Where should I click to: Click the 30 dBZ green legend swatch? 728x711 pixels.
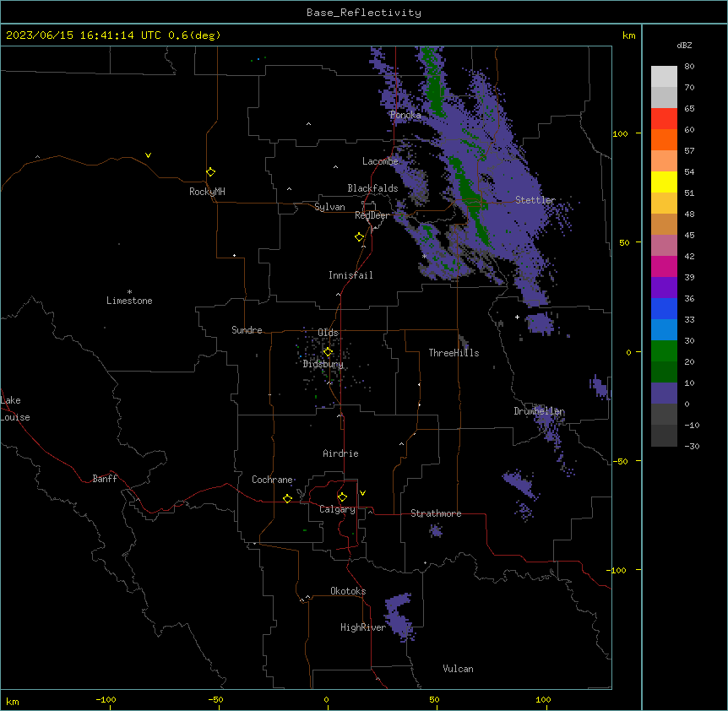click(x=664, y=351)
